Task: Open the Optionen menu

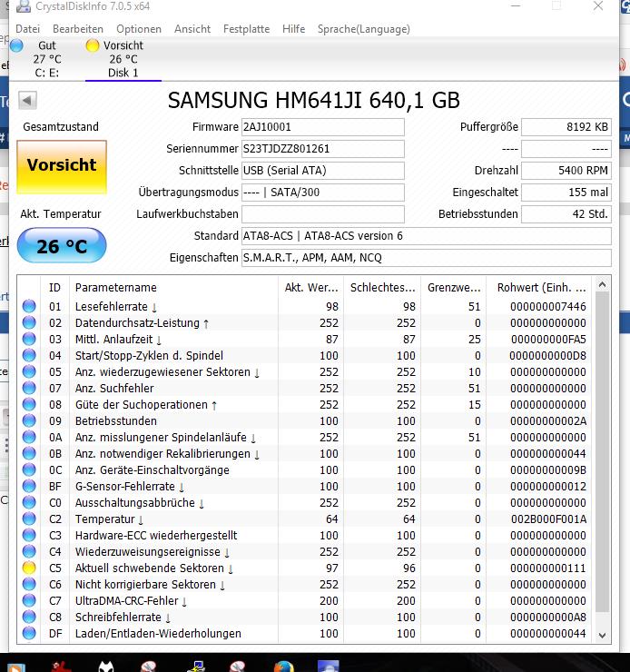Action: 139,29
